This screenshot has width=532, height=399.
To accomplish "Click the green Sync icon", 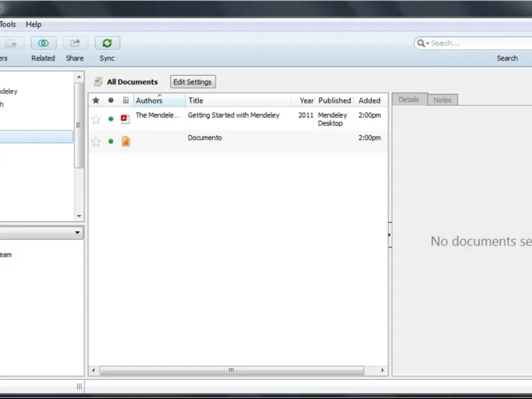I will (x=107, y=43).
